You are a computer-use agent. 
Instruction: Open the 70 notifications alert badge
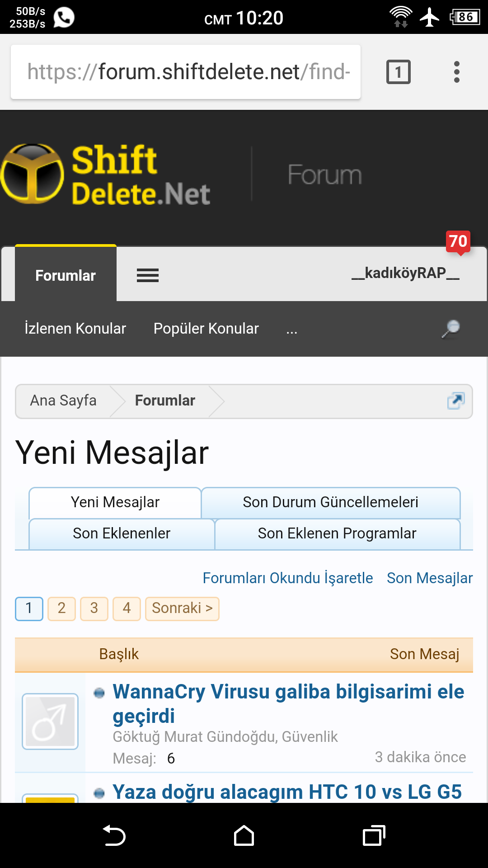(458, 241)
